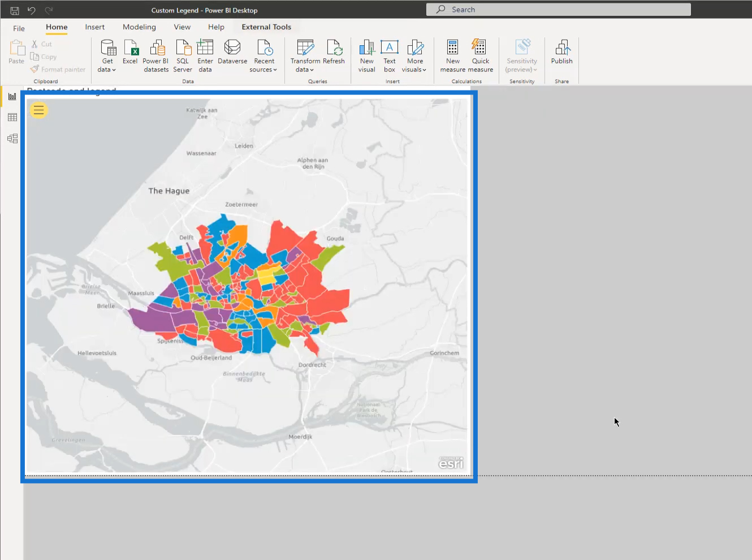Click the Alphen aan den Rijn label
Screen dimensions: 752x560
click(313, 163)
